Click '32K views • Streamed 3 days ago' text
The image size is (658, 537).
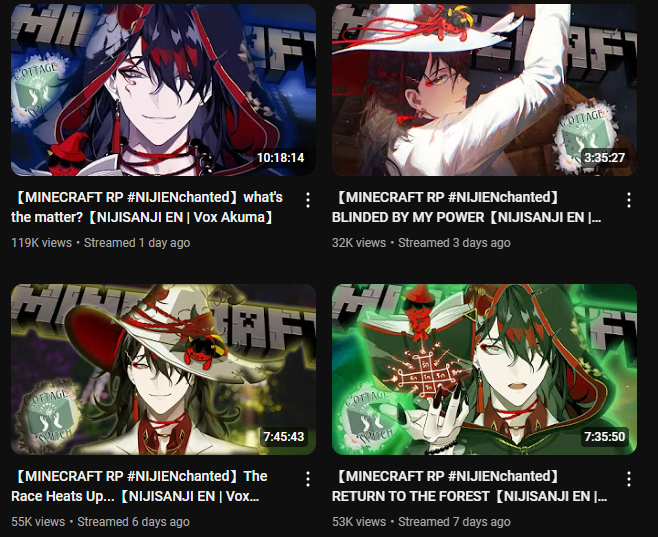tap(421, 243)
